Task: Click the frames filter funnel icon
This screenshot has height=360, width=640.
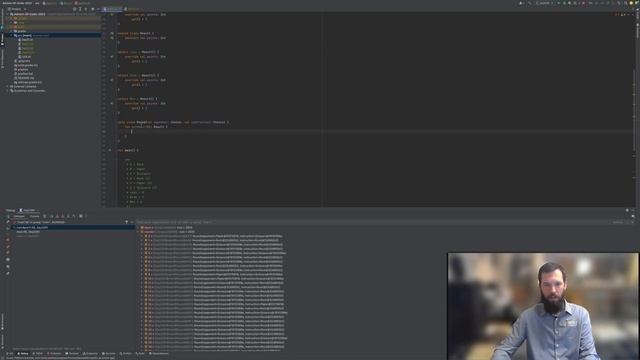Action: 127,222
